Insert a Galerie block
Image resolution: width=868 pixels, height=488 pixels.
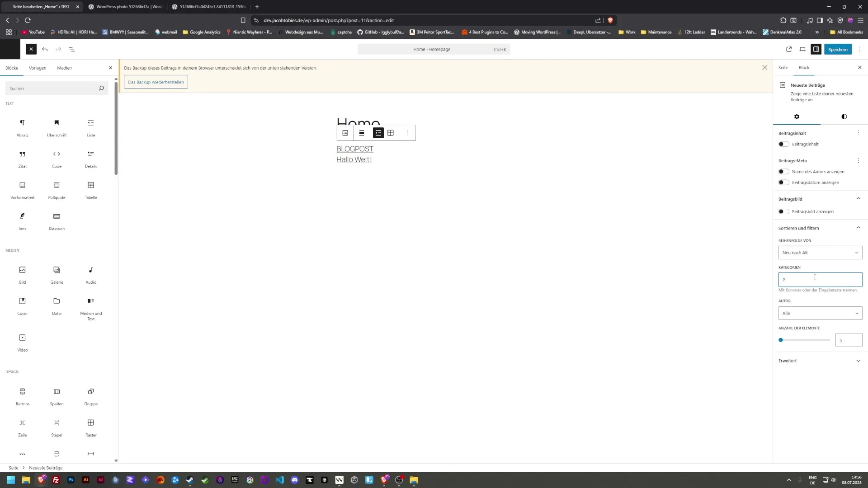57,274
